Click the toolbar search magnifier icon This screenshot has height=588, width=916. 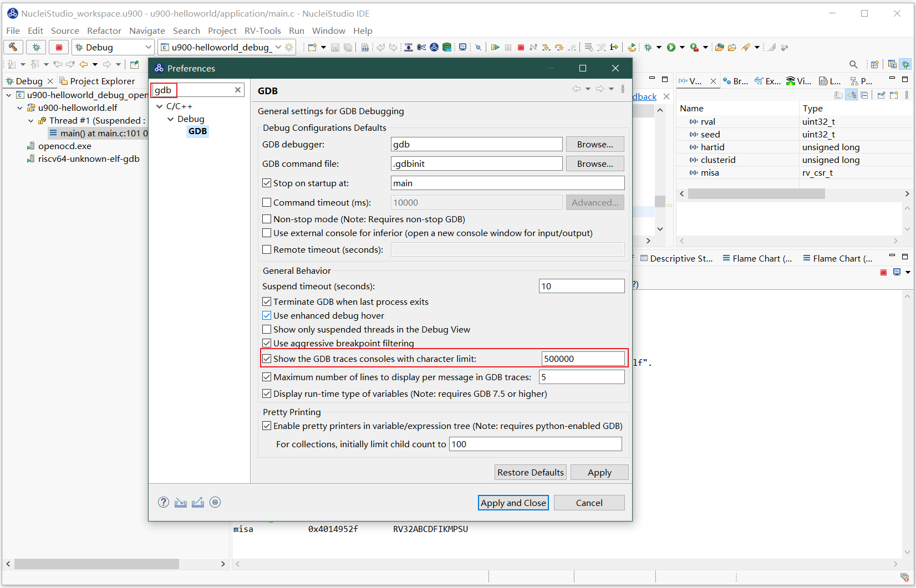853,64
